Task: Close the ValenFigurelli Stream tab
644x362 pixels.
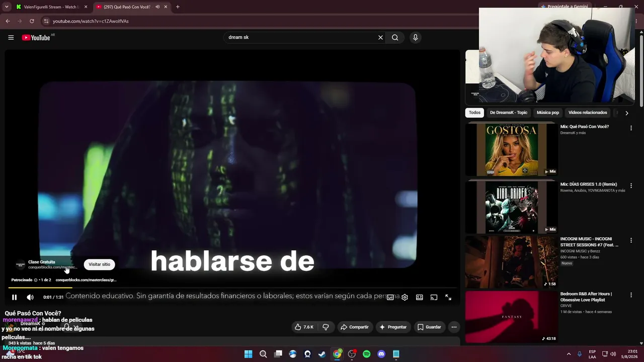Action: pyautogui.click(x=86, y=7)
